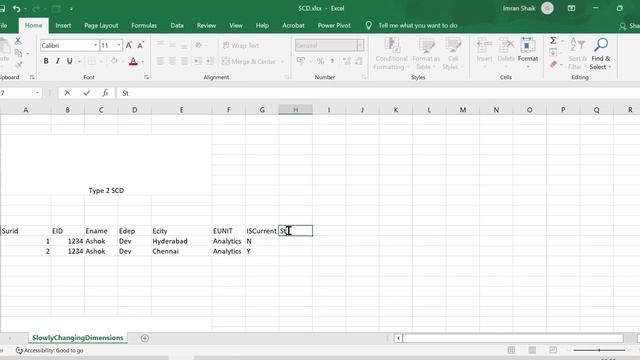
Task: Click Accessibility: Good to go status
Action: point(49,350)
